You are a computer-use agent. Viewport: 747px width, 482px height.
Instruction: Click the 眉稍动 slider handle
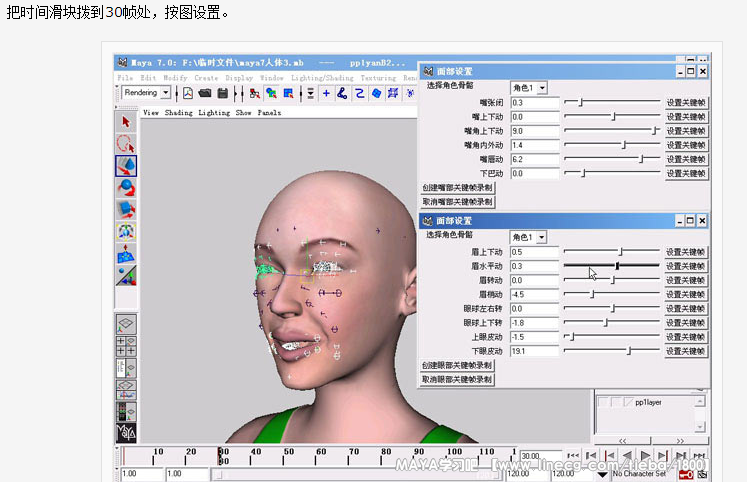(592, 294)
